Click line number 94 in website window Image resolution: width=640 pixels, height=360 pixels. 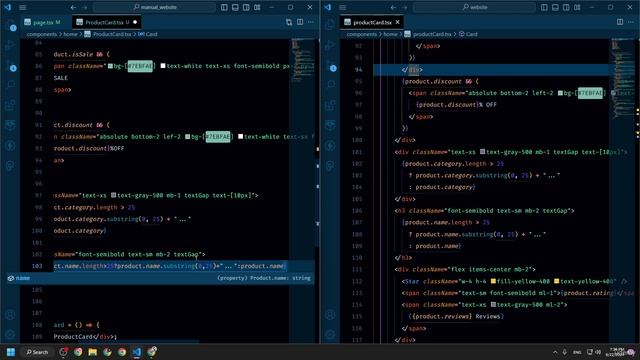pyautogui.click(x=358, y=70)
